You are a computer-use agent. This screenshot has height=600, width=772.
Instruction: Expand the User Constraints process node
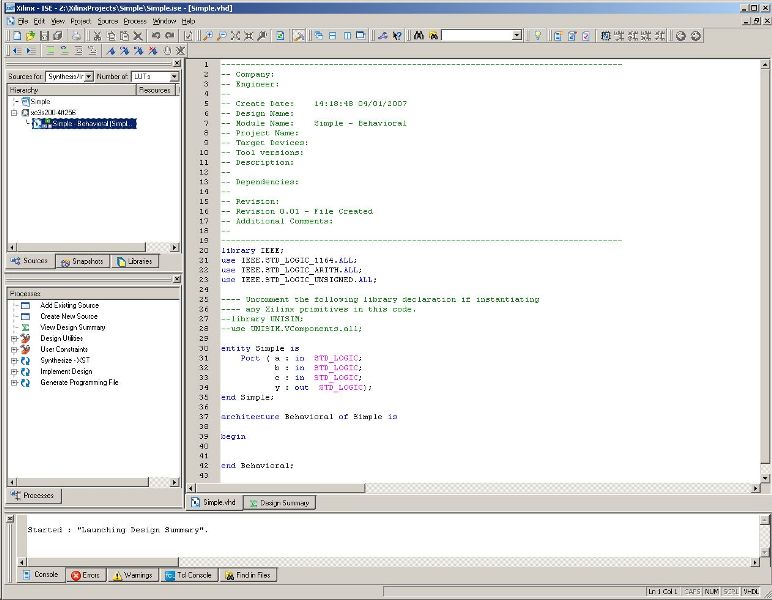(14, 350)
